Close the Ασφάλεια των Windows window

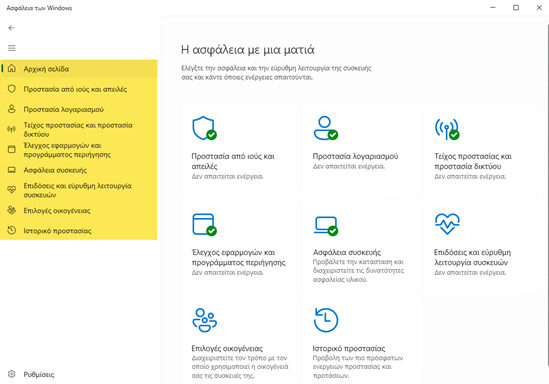pos(539,8)
